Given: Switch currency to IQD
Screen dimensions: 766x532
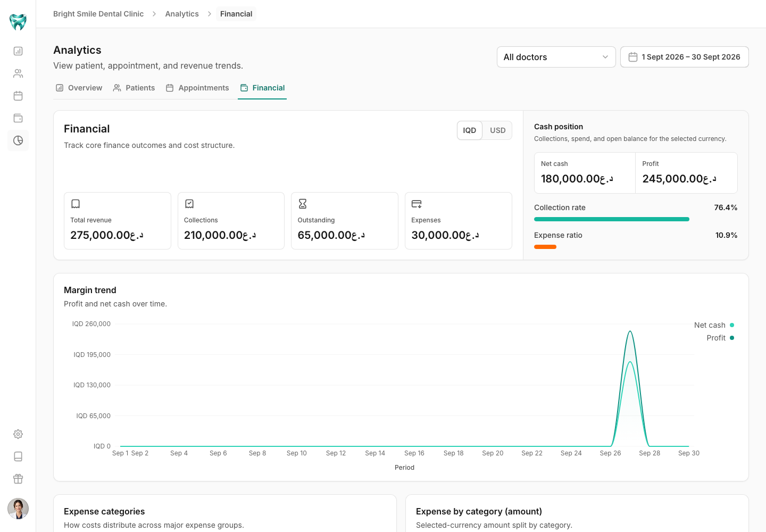Looking at the screenshot, I should 470,130.
